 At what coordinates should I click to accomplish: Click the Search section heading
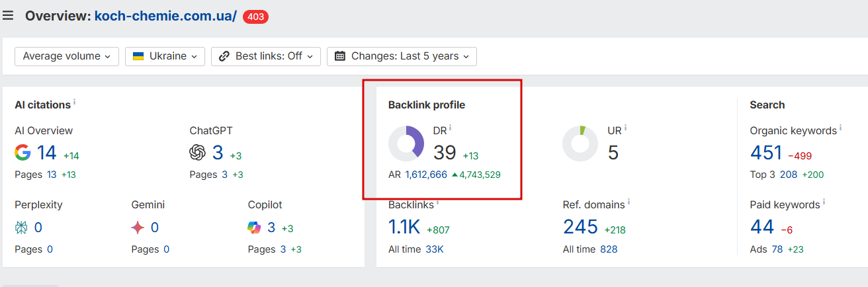[767, 104]
